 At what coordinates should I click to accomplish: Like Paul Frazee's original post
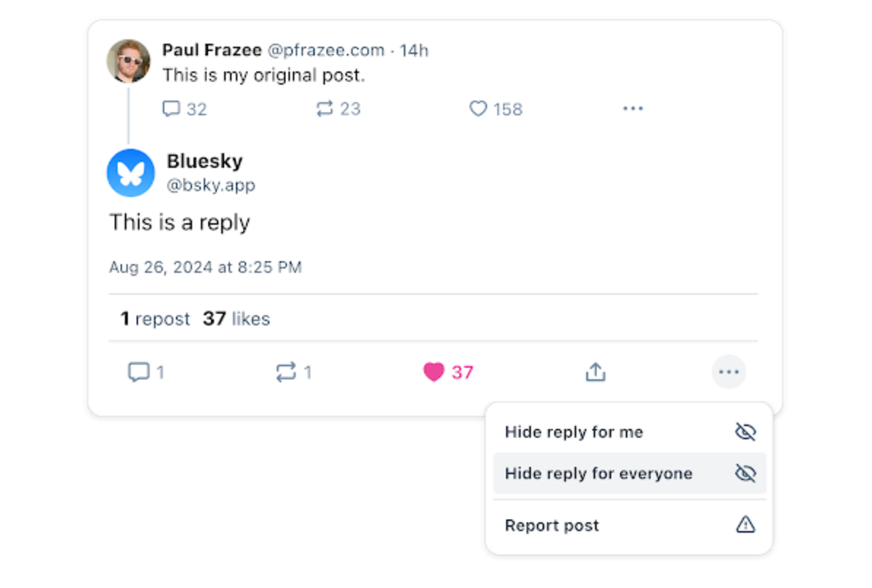pos(478,108)
